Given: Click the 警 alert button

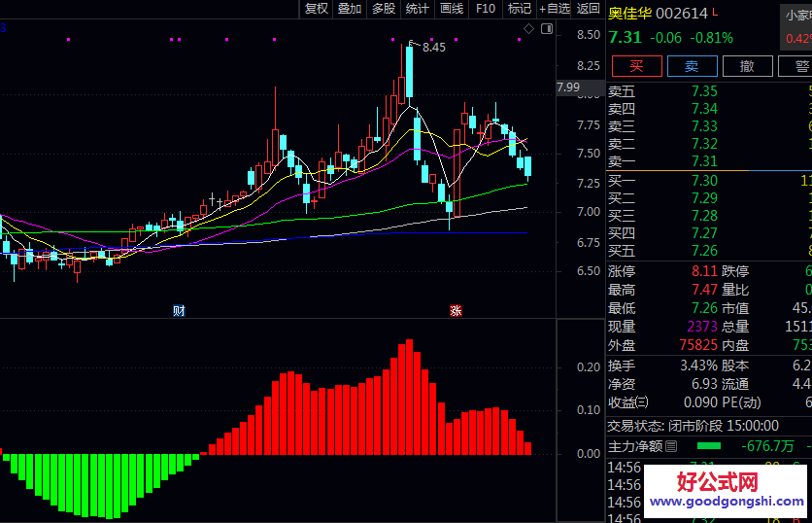Looking at the screenshot, I should point(795,66).
